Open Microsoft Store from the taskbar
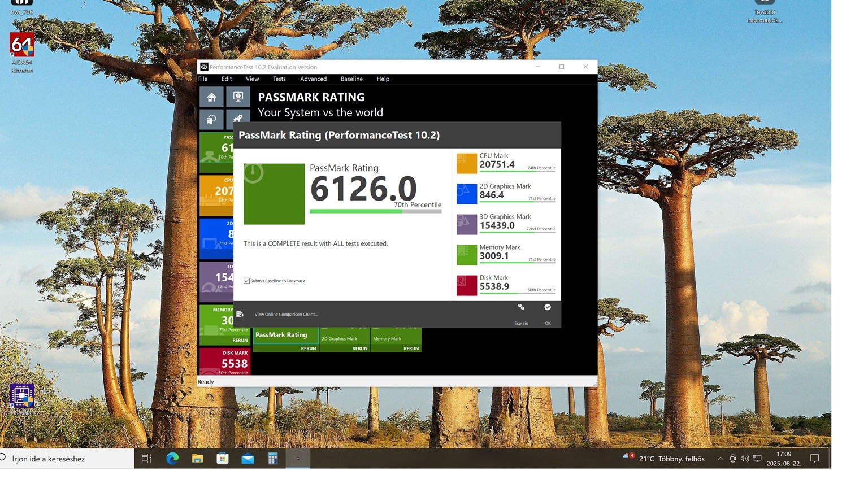 click(x=223, y=459)
